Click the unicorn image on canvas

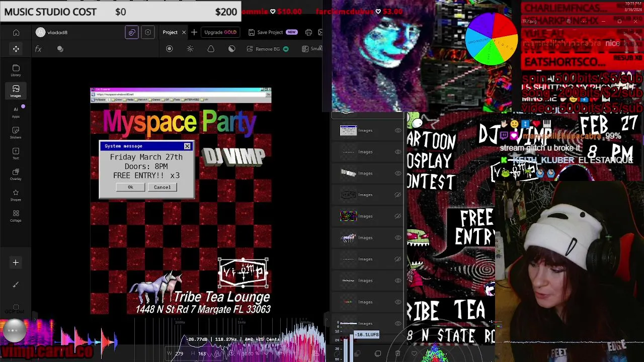click(156, 288)
